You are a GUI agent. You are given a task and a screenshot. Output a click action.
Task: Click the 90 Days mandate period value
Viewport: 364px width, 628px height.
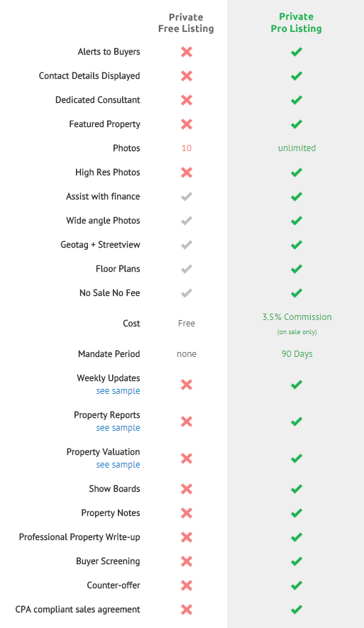297,354
